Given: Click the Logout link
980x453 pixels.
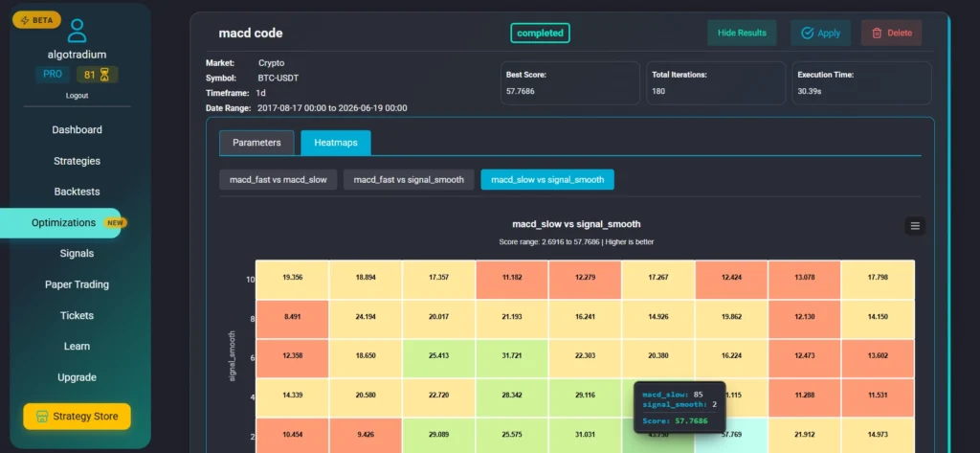Looking at the screenshot, I should coord(77,96).
